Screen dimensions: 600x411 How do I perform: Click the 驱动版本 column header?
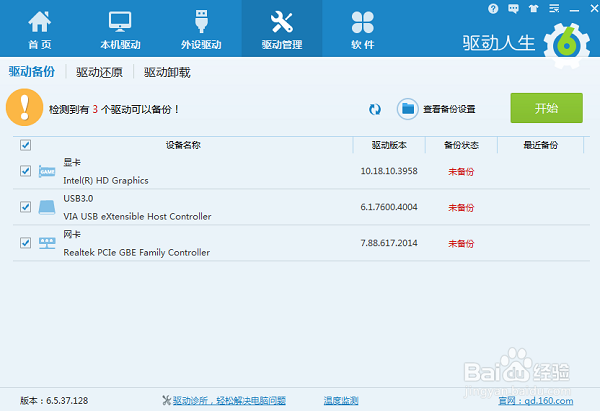389,145
